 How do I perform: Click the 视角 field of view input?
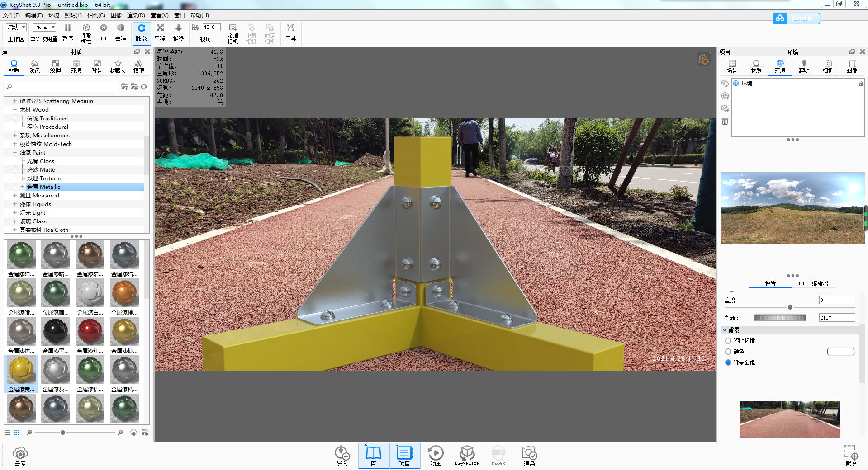[x=211, y=27]
